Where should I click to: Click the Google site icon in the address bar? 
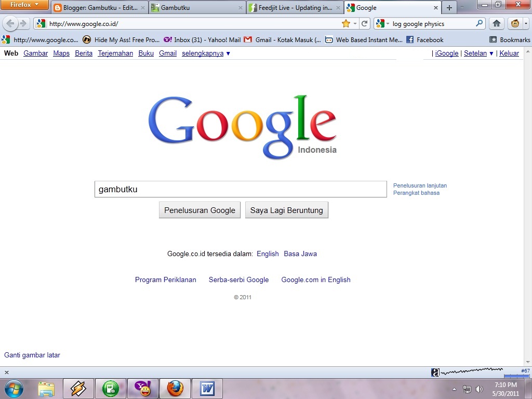click(41, 23)
